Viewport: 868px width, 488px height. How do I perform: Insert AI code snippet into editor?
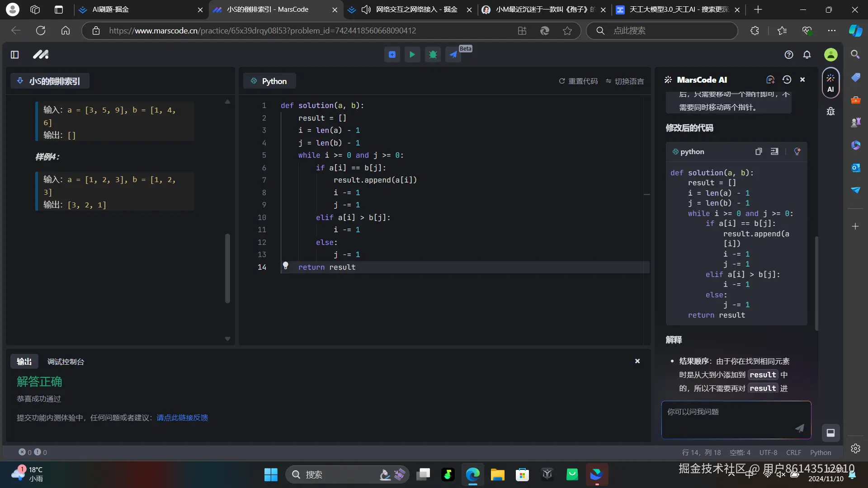[774, 152]
